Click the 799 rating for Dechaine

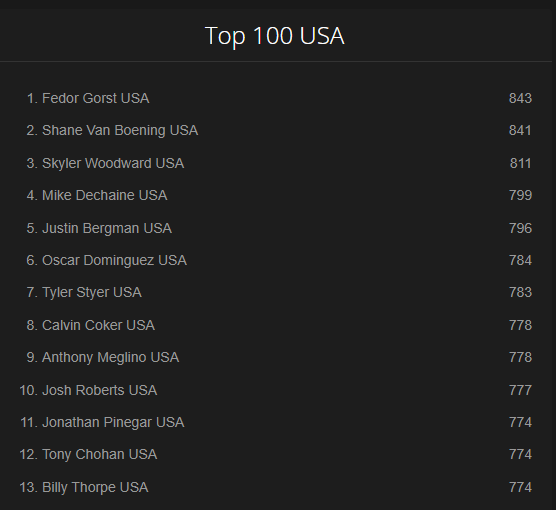click(x=520, y=195)
